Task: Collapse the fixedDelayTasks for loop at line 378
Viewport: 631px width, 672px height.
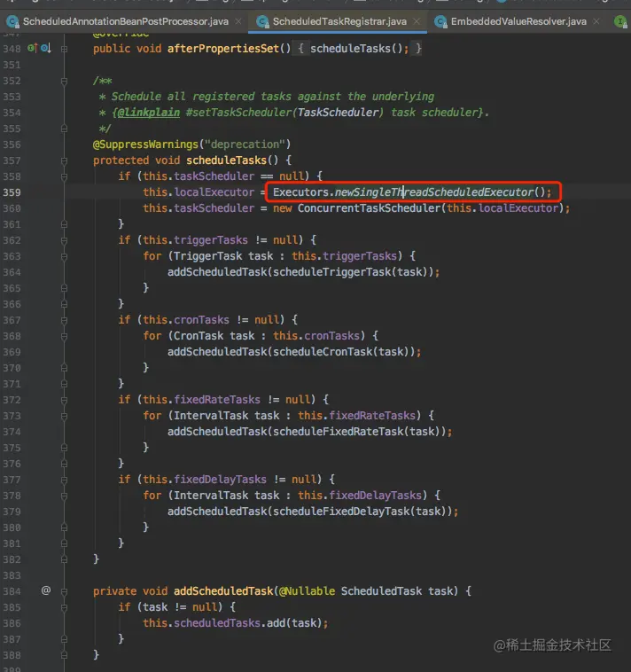Action: pyautogui.click(x=65, y=496)
